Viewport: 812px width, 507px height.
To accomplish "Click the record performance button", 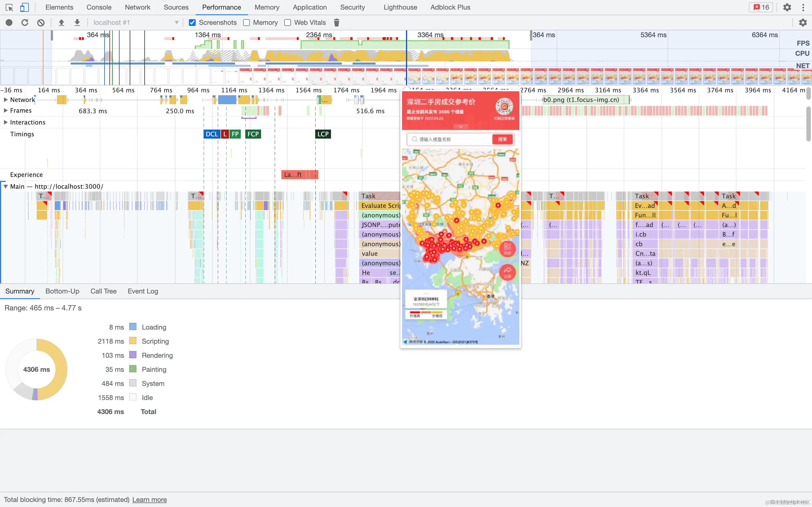I will coord(9,23).
